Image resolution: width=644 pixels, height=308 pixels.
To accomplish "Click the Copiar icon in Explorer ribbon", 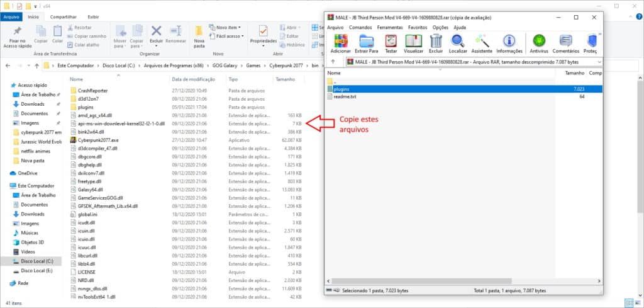I will pyautogui.click(x=41, y=31).
